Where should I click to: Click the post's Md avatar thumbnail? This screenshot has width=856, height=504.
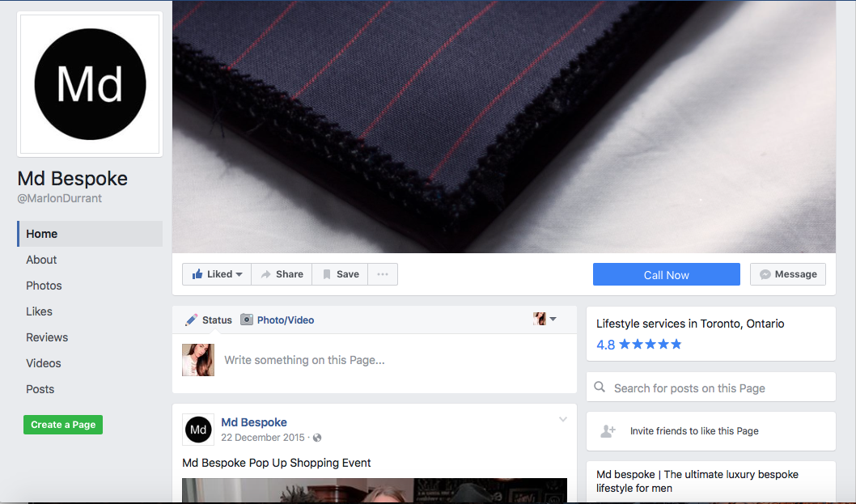[198, 430]
